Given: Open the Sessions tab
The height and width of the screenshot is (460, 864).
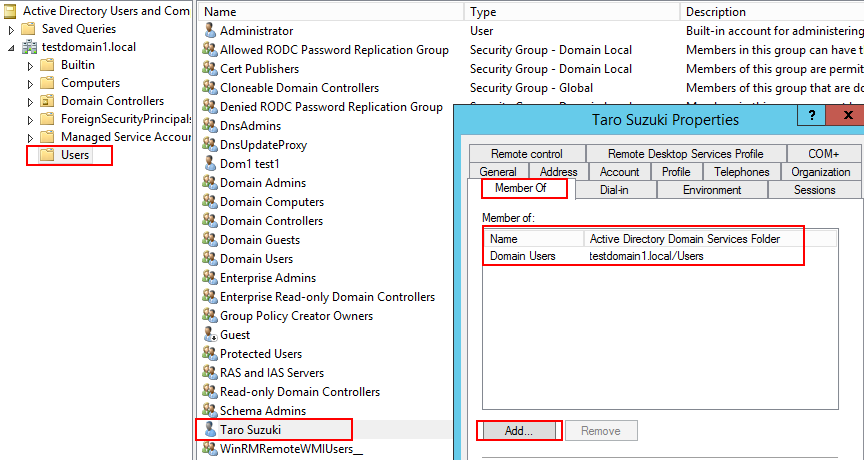Looking at the screenshot, I should click(814, 190).
